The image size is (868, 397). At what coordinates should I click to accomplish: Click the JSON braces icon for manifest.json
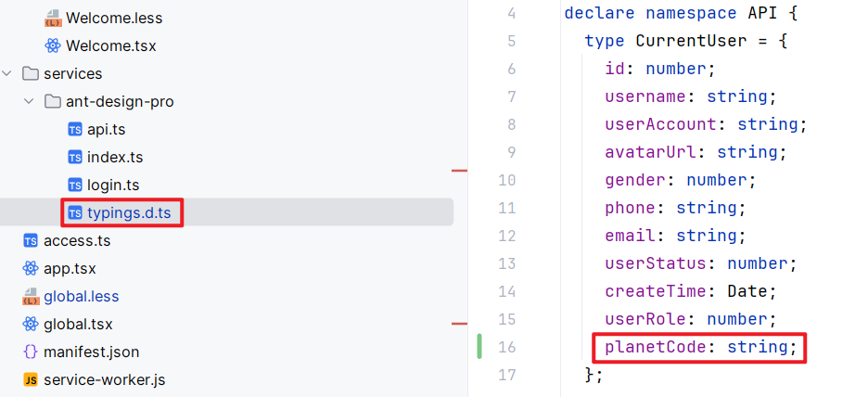(x=31, y=352)
